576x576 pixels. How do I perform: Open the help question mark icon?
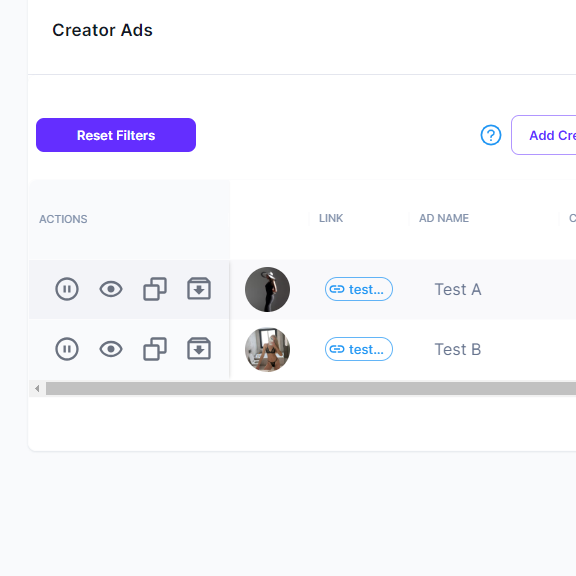click(x=491, y=135)
